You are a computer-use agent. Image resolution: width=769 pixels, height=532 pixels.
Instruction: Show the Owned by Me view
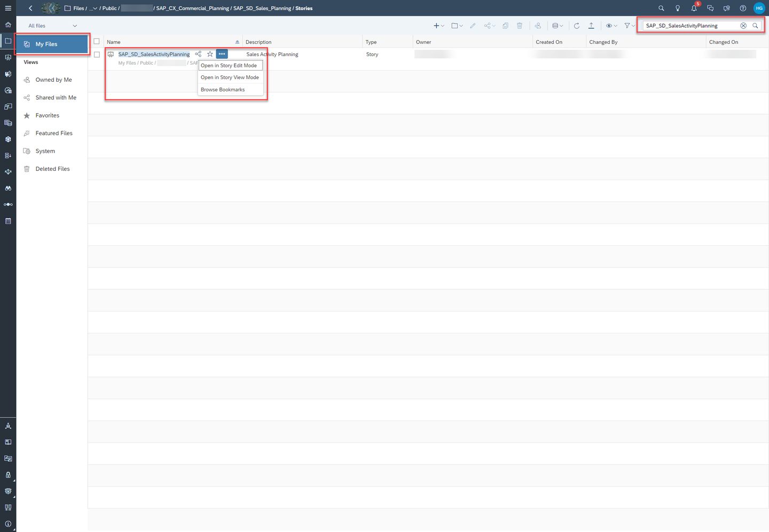52,80
